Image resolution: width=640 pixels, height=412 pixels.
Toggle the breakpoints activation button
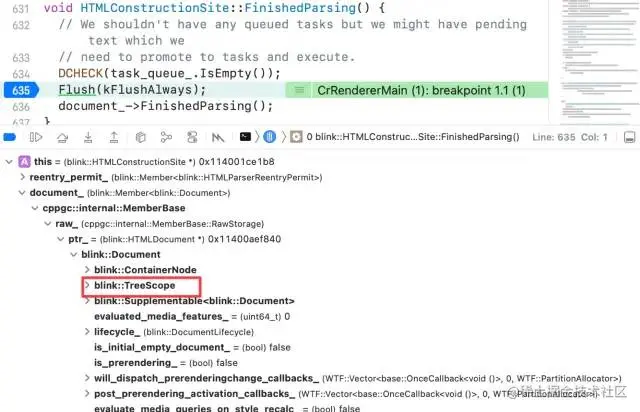(x=9, y=137)
